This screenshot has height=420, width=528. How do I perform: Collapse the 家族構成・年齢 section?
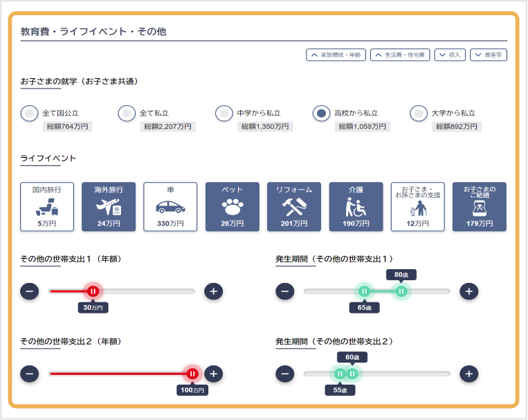(336, 55)
